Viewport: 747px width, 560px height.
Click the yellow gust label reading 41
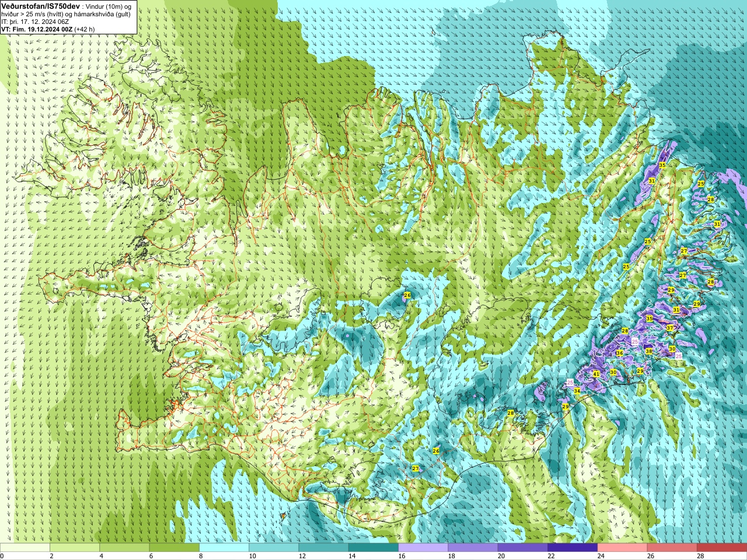tap(596, 374)
